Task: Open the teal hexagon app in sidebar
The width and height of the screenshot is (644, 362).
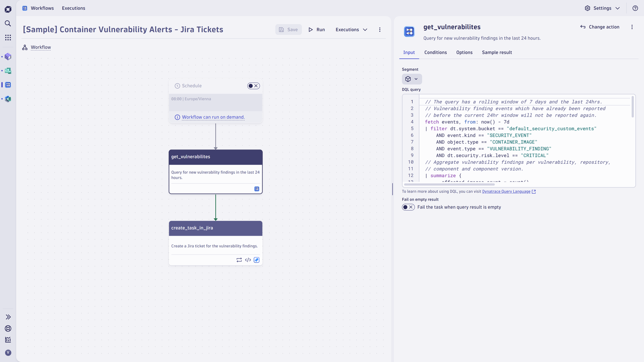Action: click(8, 99)
